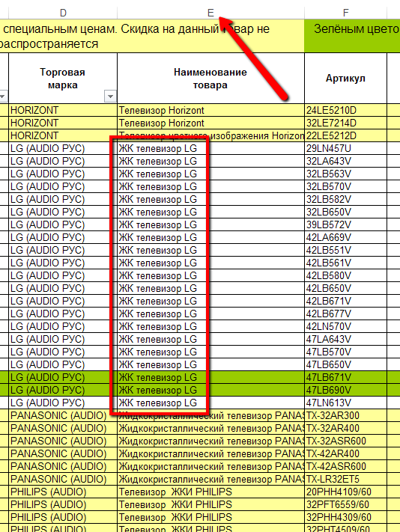Open the partially visible filter dropdown at left edge
Viewport: 400px width, 532px height.
point(3,97)
